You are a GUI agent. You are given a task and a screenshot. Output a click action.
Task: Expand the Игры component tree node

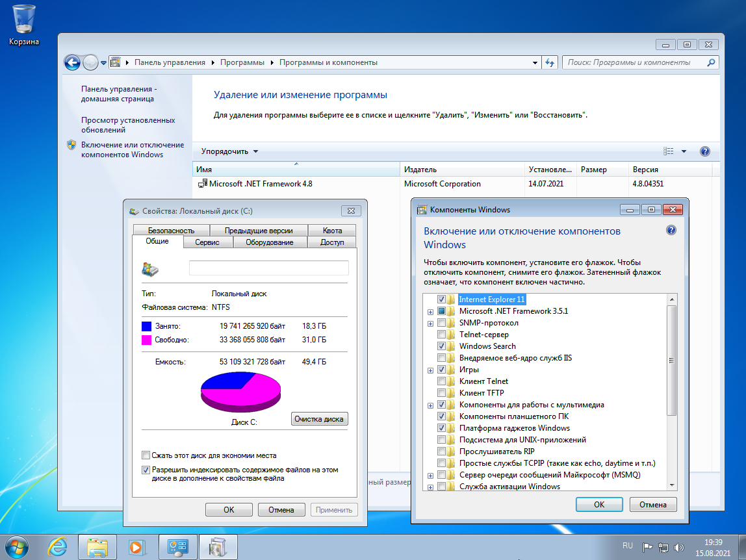click(x=430, y=370)
